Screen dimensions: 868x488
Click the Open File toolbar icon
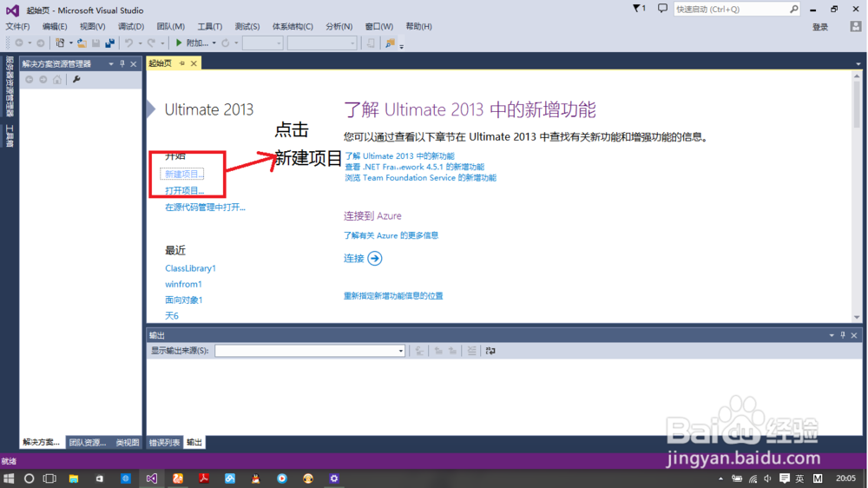coord(82,43)
